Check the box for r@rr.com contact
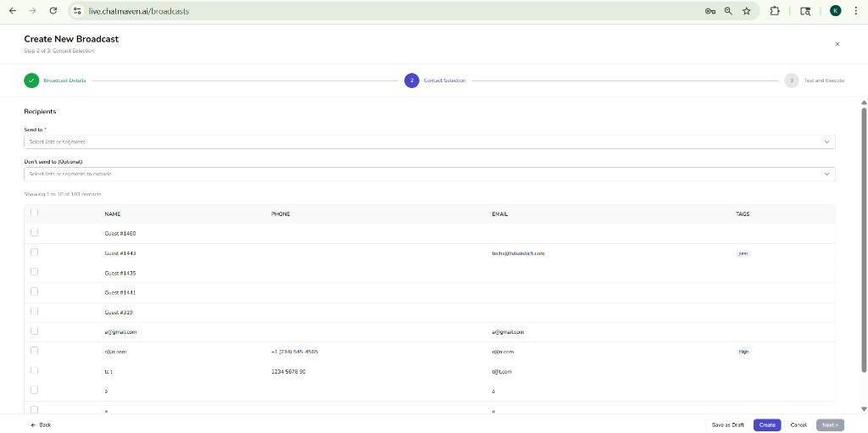Screen dimensions: 868x433 34,351
